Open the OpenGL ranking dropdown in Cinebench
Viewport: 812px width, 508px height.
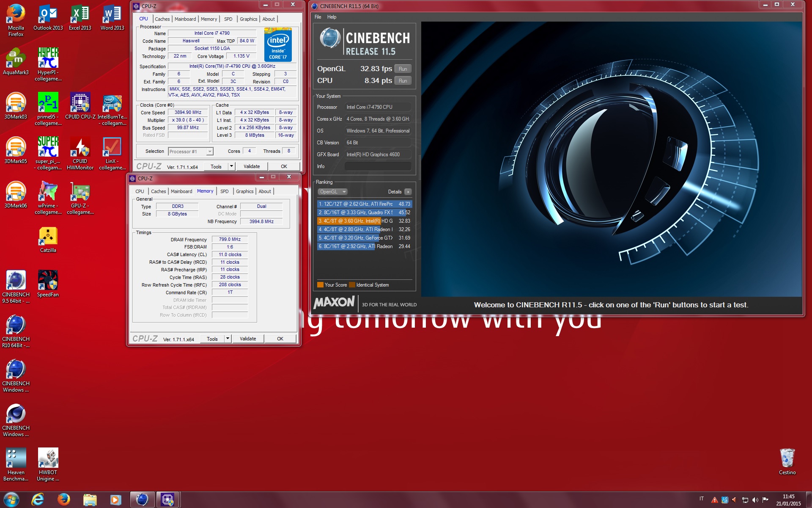click(333, 192)
